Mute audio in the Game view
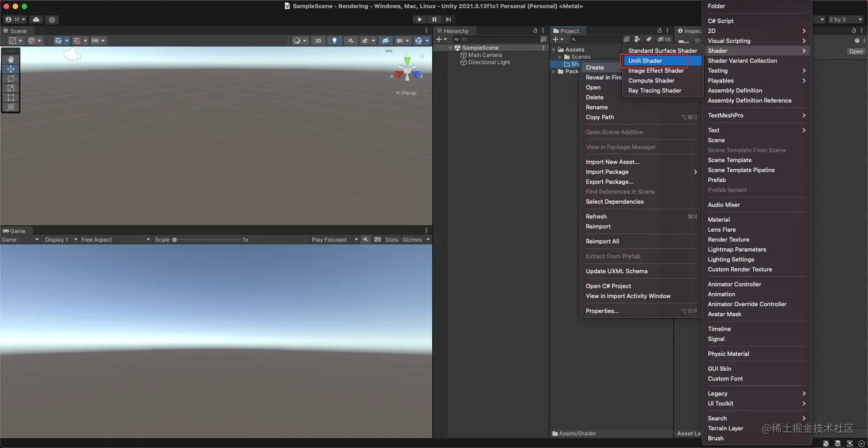This screenshot has height=448, width=868. tap(366, 240)
